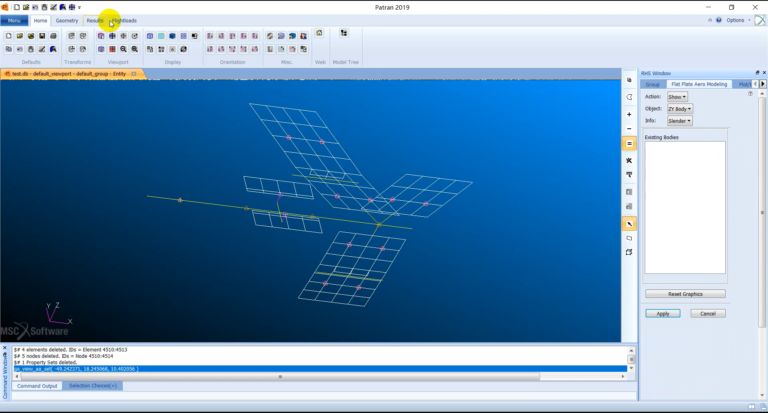Viewport: 768px width, 413px height.
Task: Select the highlighted ga_view_aa_set command line
Action: (320, 369)
